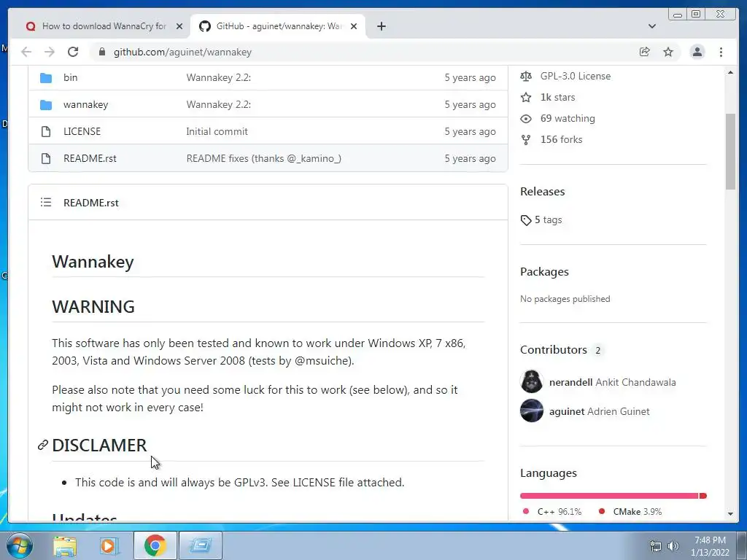
Task: Open the bin folder
Action: pos(71,77)
